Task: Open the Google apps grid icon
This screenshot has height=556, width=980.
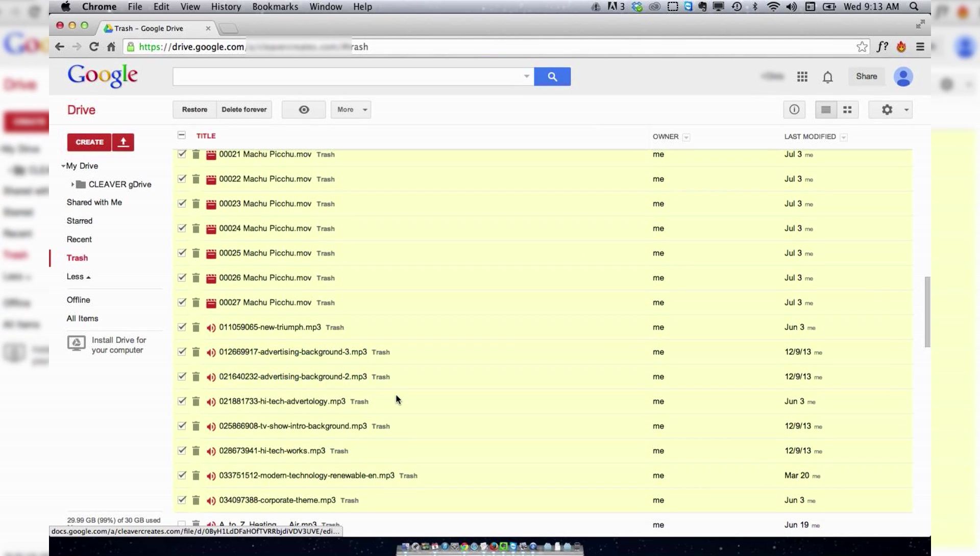Action: click(x=802, y=77)
